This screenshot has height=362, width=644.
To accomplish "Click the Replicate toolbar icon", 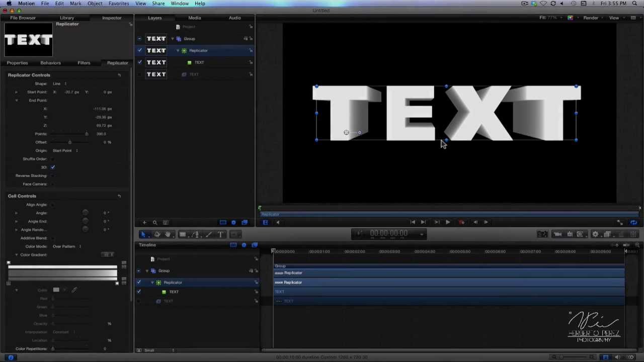I will click(632, 234).
